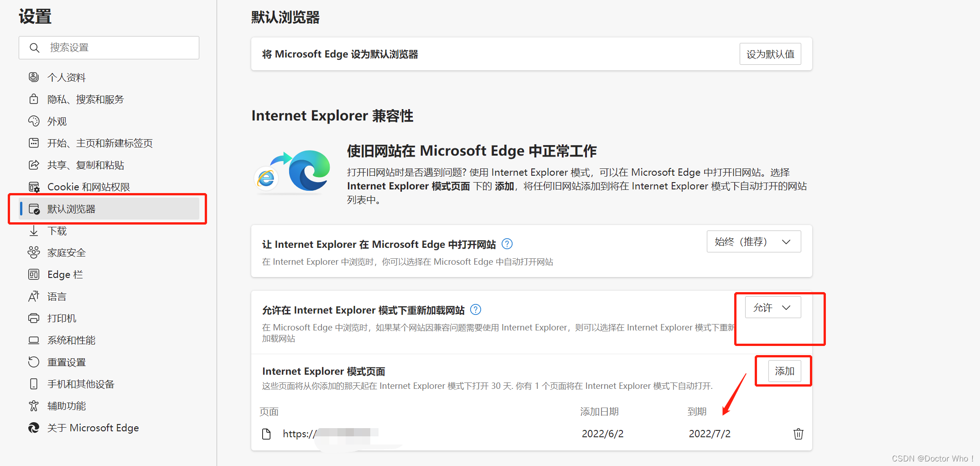This screenshot has height=466, width=980.
Task: Click 添加 to add IE mode page
Action: coord(784,371)
